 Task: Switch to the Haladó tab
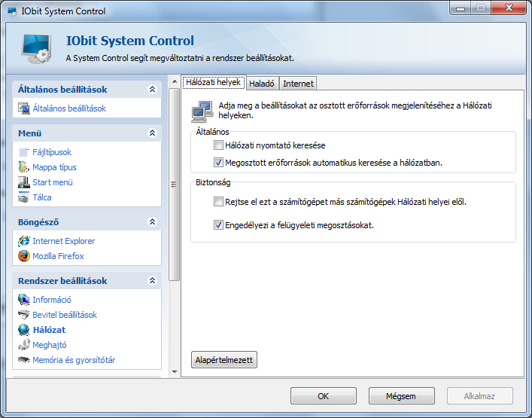tap(262, 84)
